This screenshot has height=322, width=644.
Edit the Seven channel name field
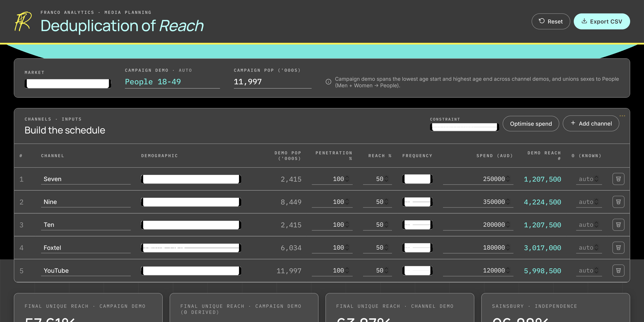point(86,179)
